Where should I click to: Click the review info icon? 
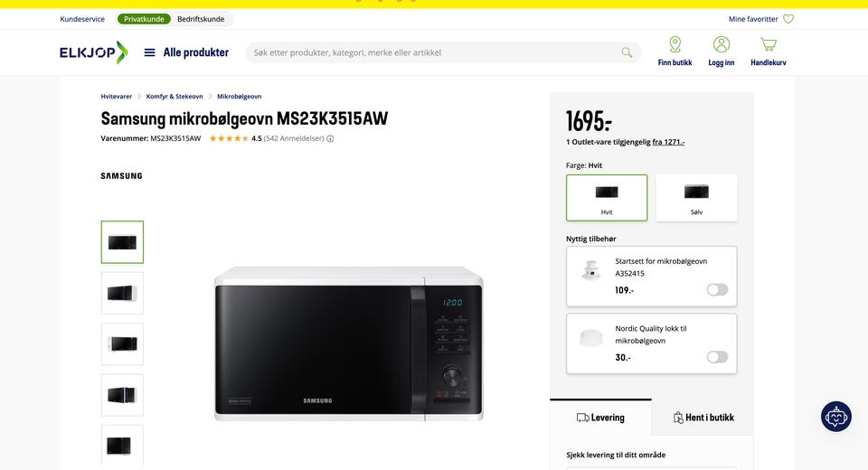tap(330, 138)
